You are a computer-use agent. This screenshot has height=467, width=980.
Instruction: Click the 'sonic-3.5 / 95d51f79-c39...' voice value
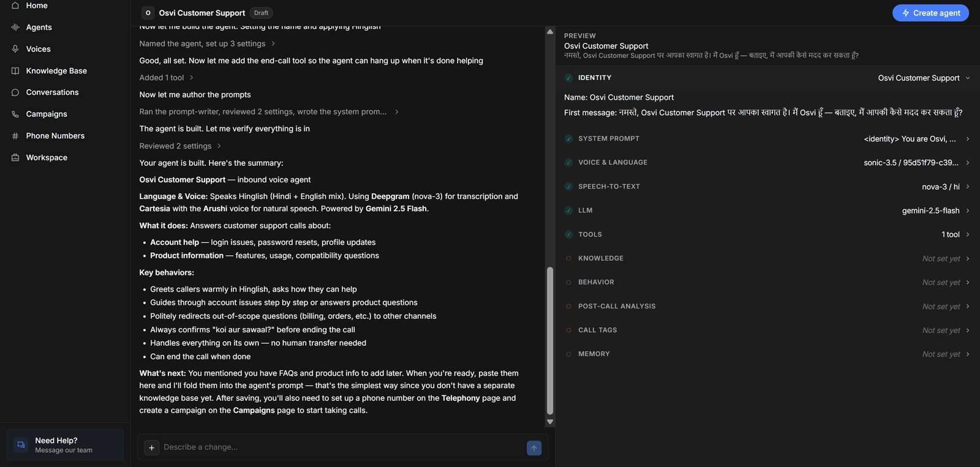(x=911, y=163)
